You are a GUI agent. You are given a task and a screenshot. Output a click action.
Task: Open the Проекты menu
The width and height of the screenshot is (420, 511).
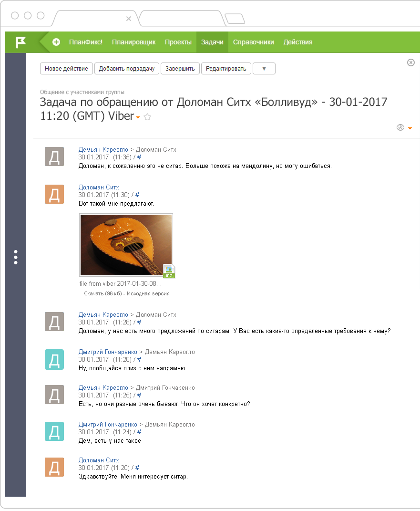pyautogui.click(x=178, y=42)
